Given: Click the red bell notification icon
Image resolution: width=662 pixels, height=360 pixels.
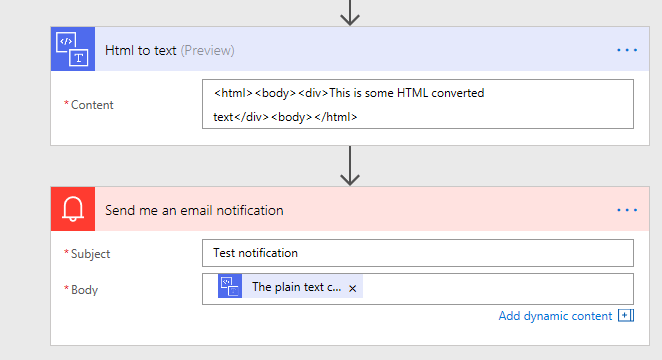Looking at the screenshot, I should tap(73, 209).
